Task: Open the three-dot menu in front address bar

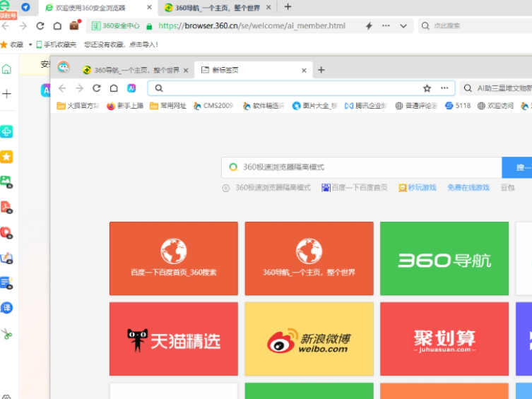Action: (444, 88)
